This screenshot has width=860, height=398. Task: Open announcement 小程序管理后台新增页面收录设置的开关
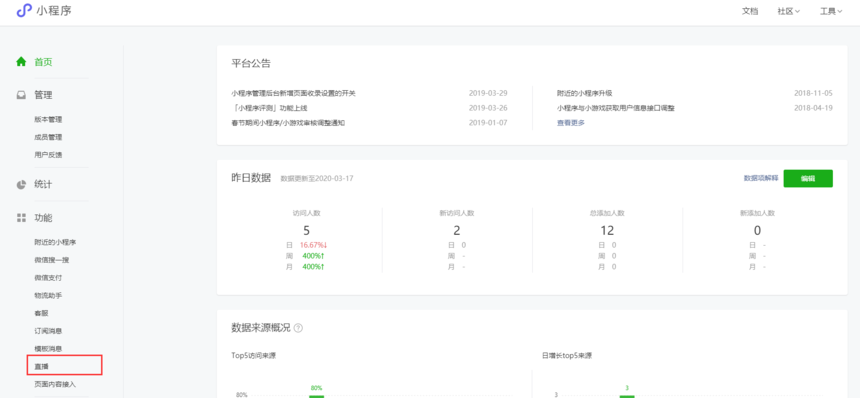tap(293, 93)
